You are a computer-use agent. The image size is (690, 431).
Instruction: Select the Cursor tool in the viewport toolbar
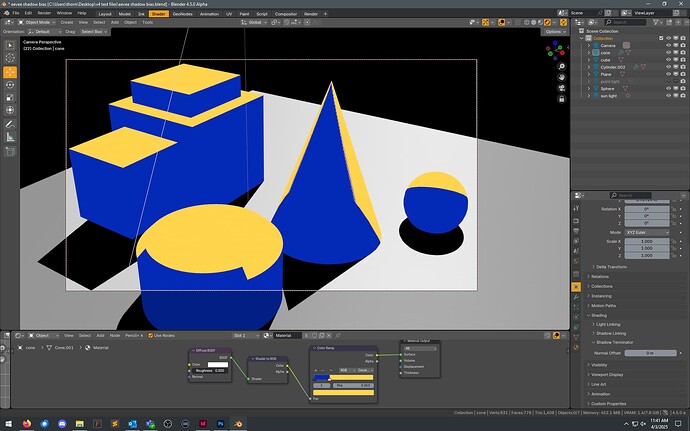tap(10, 58)
